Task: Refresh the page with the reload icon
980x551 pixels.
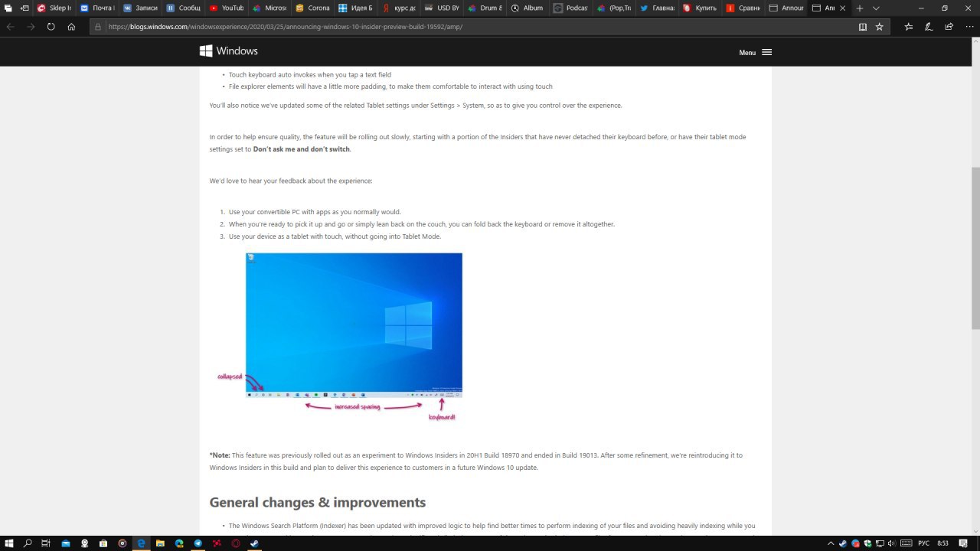Action: [x=51, y=26]
